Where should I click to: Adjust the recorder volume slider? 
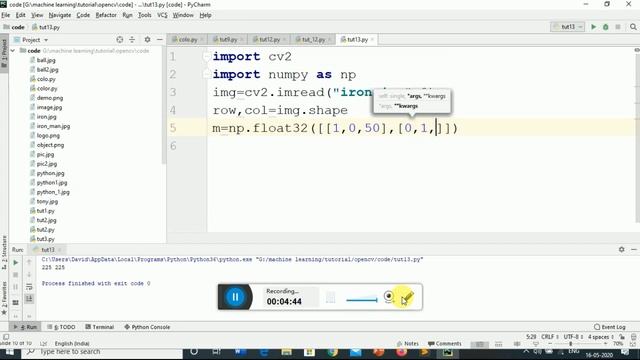[362, 300]
